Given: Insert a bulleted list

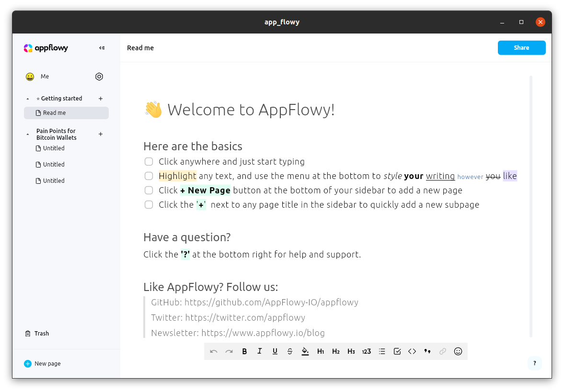Looking at the screenshot, I should (382, 351).
